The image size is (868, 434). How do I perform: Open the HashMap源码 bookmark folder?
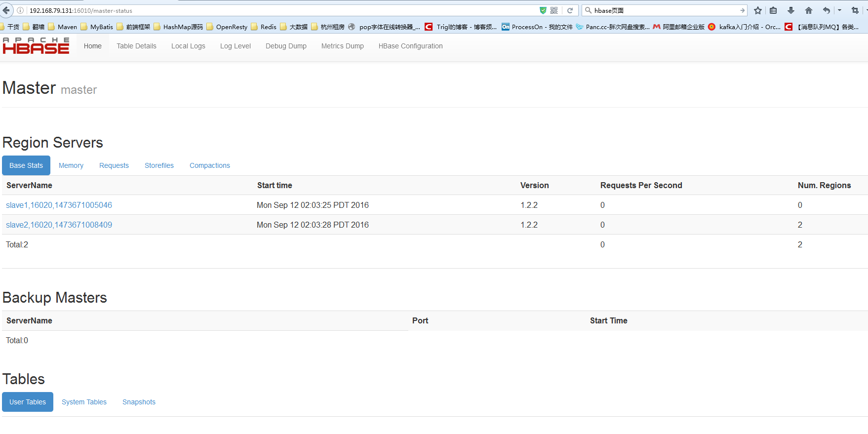178,27
